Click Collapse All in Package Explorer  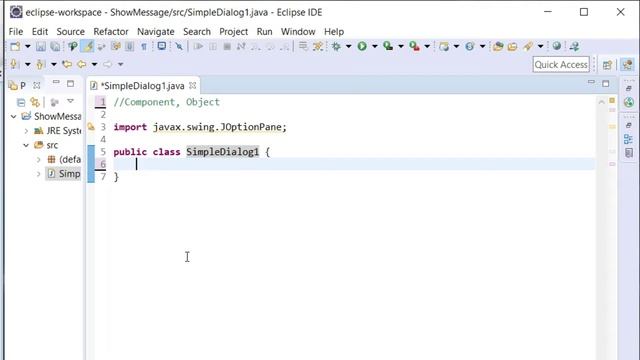pyautogui.click(x=21, y=102)
